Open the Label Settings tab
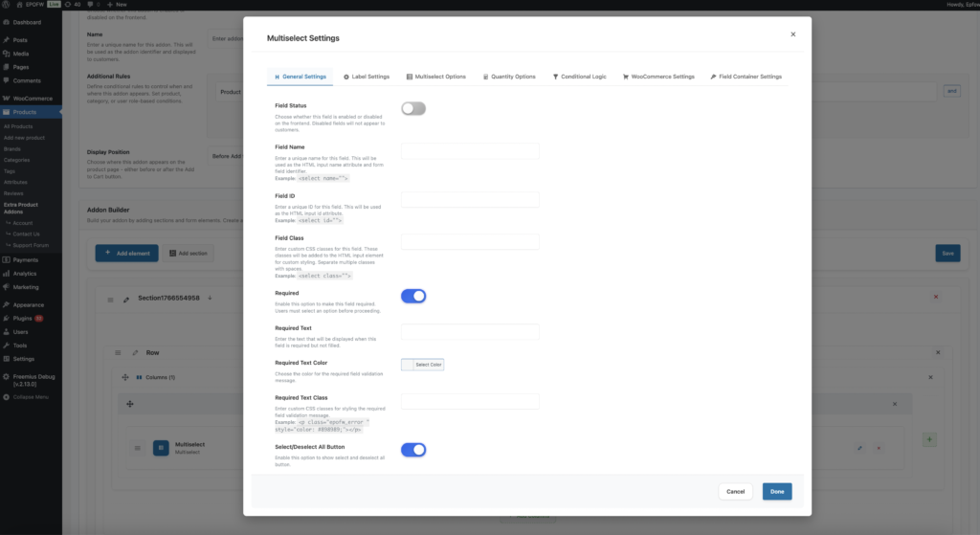This screenshot has height=535, width=980. pyautogui.click(x=367, y=77)
